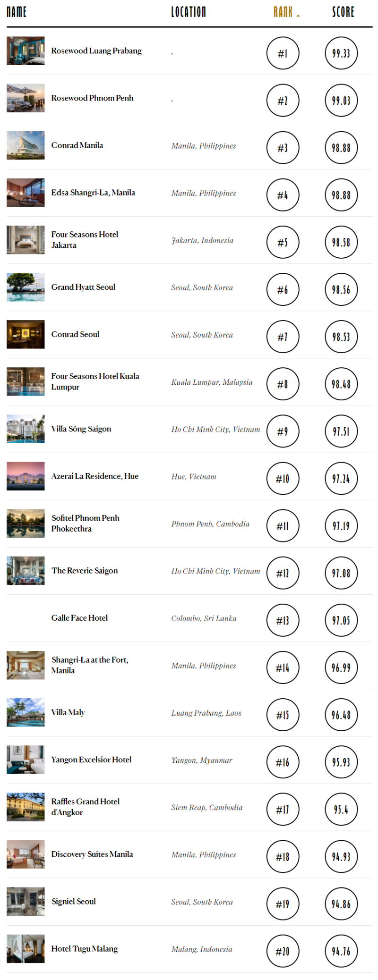Click the 97.24 score circle
The height and width of the screenshot is (980, 378).
click(x=341, y=479)
